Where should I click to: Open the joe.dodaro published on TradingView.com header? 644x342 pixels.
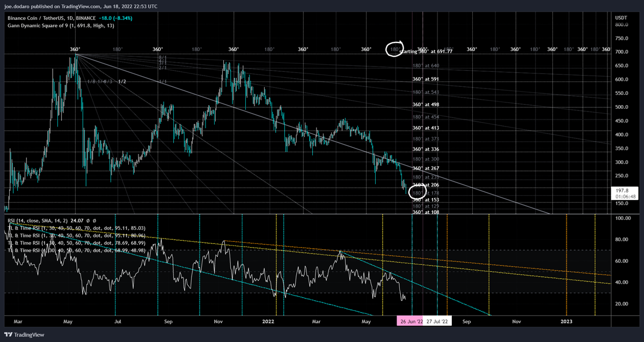click(x=81, y=7)
